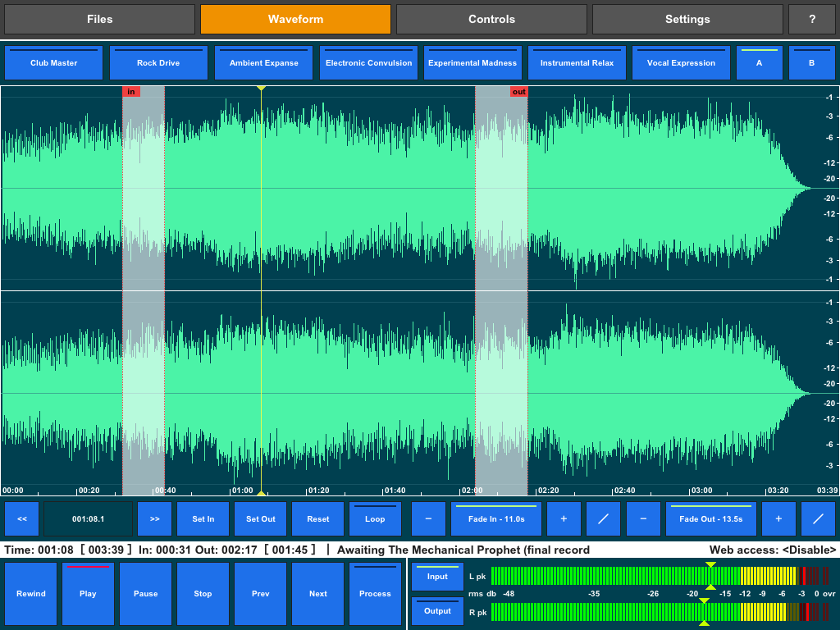Toggle Process on or off
This screenshot has height=630, width=840.
click(375, 594)
